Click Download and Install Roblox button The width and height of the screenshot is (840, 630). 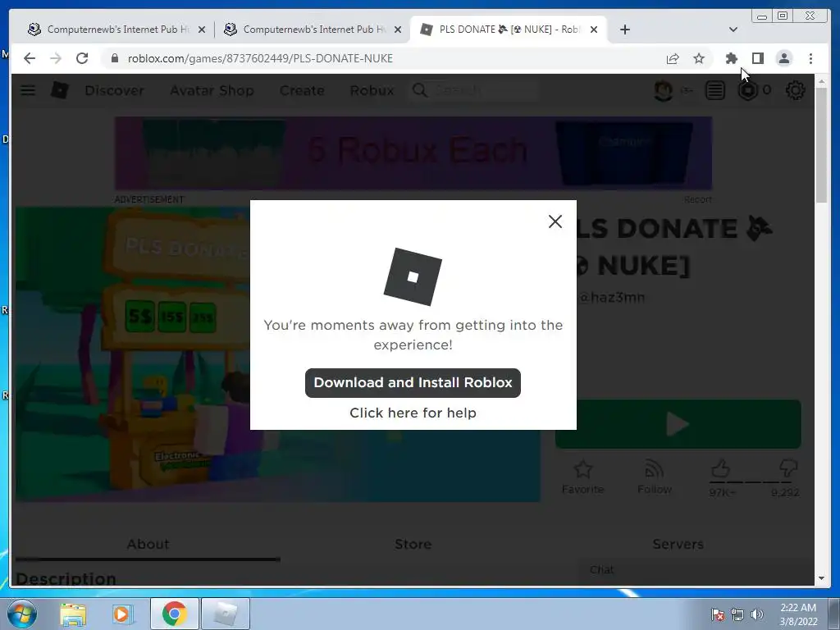pos(413,382)
